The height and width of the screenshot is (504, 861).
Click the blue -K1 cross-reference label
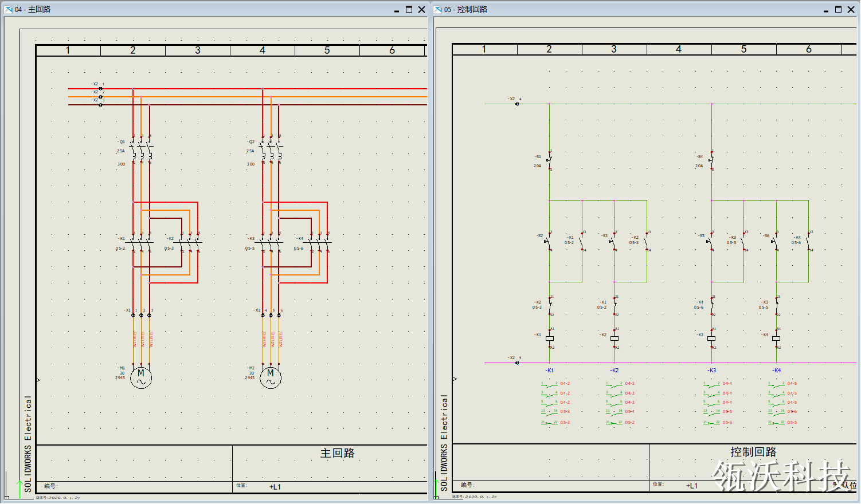pyautogui.click(x=549, y=371)
